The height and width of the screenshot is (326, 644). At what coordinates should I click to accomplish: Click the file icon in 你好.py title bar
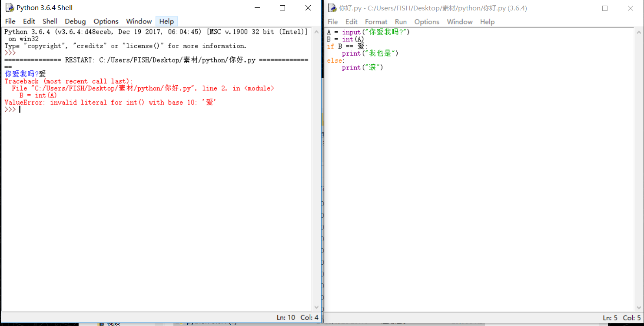(x=332, y=8)
